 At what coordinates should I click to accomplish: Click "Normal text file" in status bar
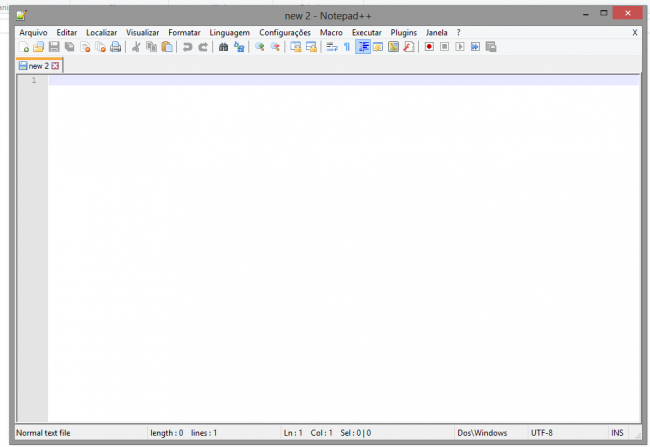pos(43,433)
